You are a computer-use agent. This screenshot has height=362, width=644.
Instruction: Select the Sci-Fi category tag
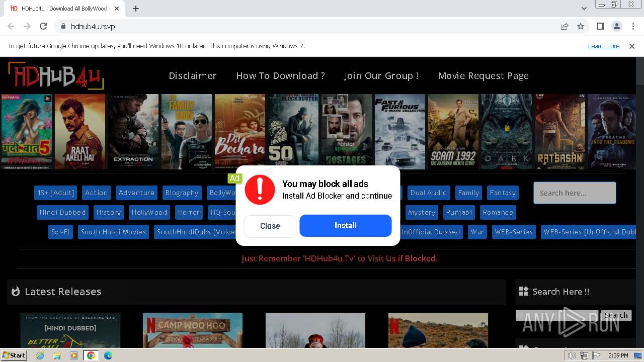60,232
